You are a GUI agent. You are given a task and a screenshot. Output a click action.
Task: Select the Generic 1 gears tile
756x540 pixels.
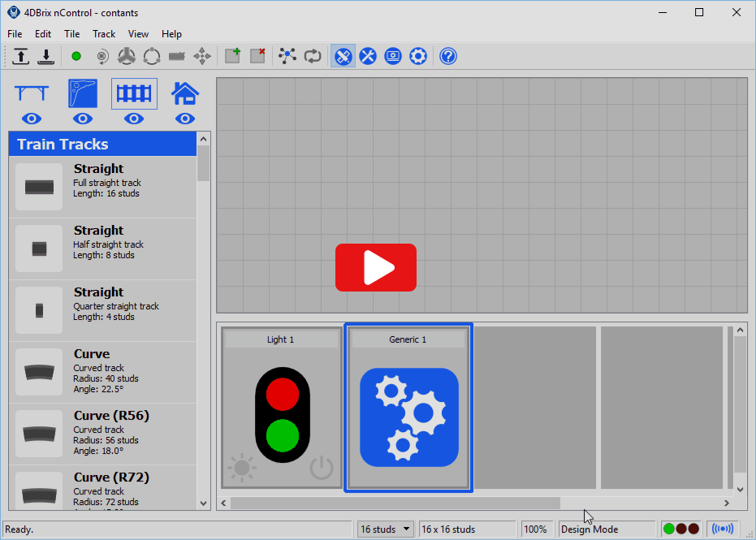click(x=408, y=408)
